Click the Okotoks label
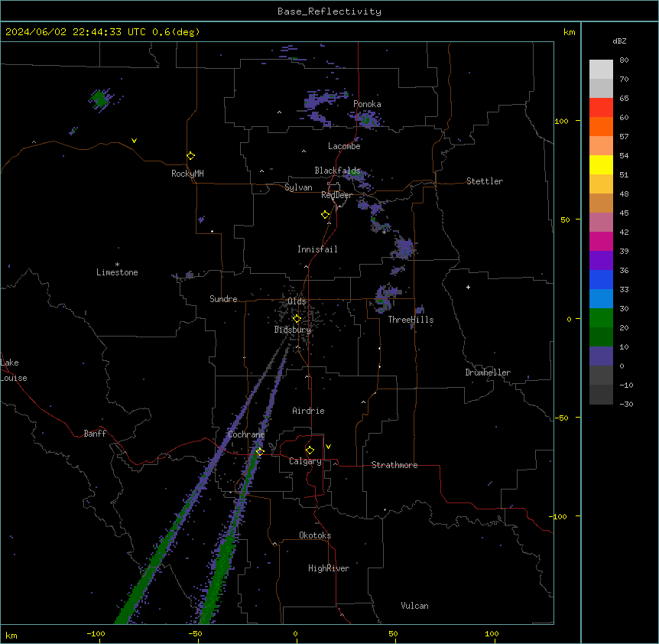 point(315,535)
